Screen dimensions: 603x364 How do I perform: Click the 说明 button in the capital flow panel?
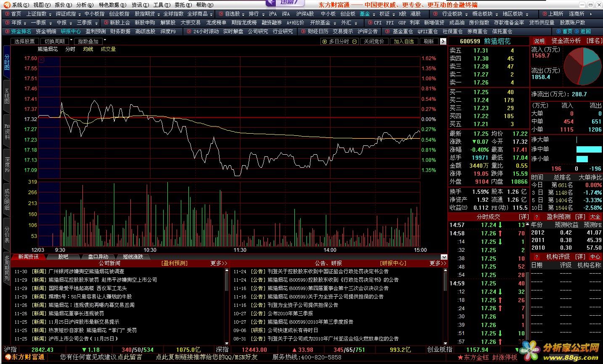pos(540,41)
